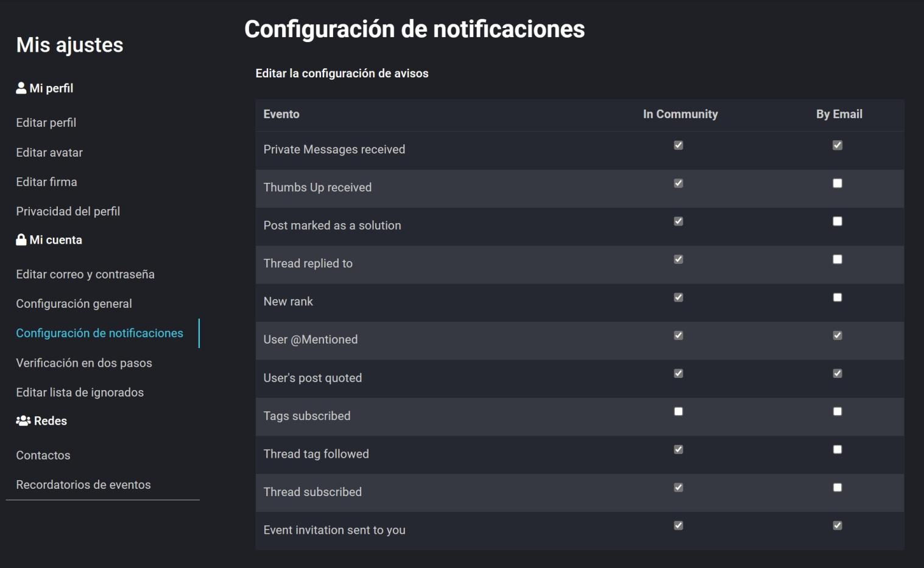Enable Post marked as solution email checkbox

(x=838, y=221)
